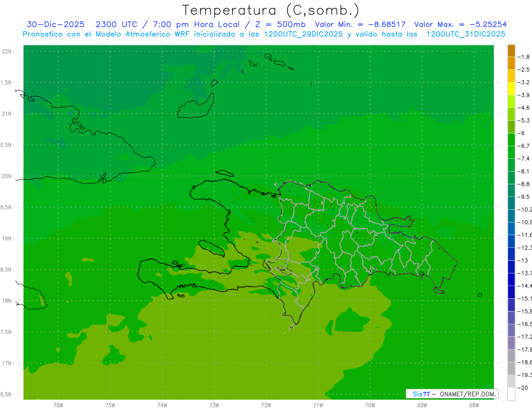Viewport: 532px width, 411px height.
Task: Click the -20 colorbar value
Action: [522, 388]
